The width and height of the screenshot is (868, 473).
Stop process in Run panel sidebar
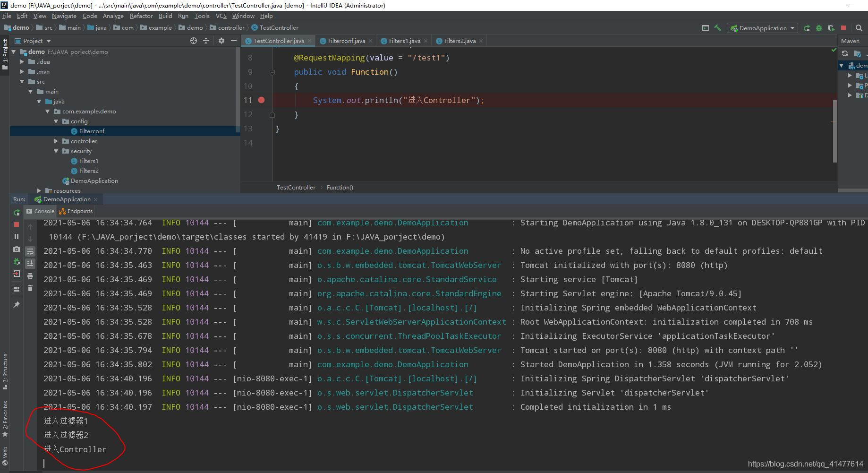pyautogui.click(x=17, y=224)
